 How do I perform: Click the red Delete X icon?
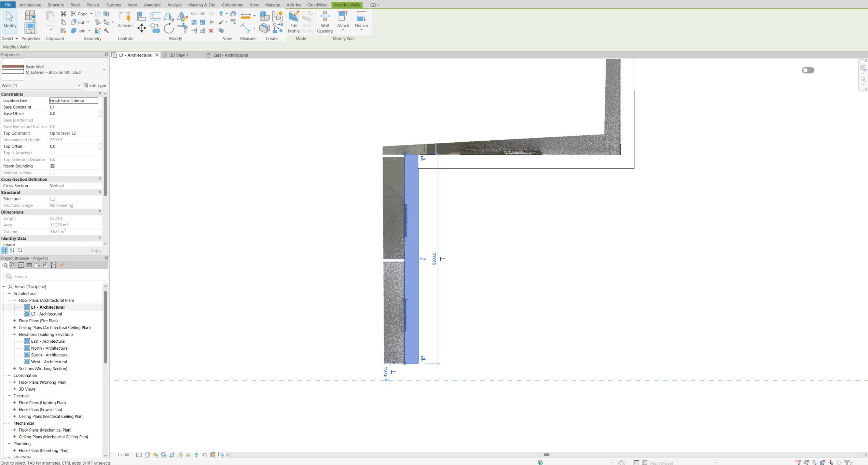(x=211, y=31)
